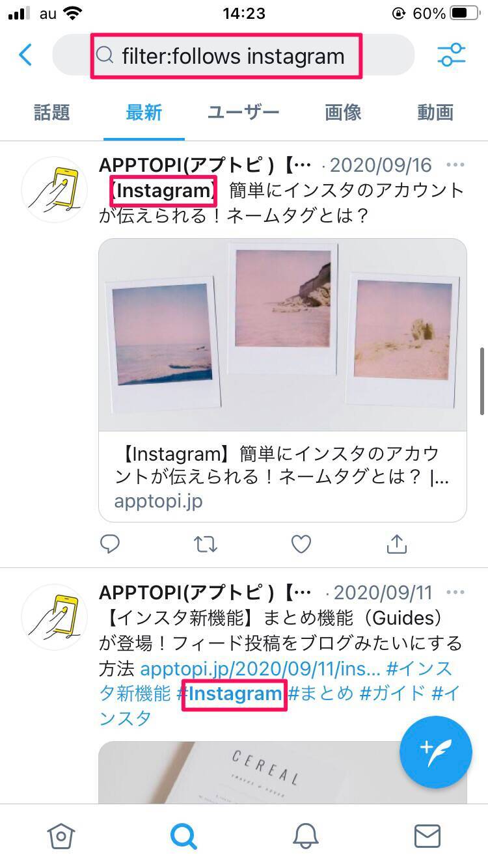The image size is (488, 868).
Task: Tap the search magnifier in the bottom bar
Action: pos(183,836)
